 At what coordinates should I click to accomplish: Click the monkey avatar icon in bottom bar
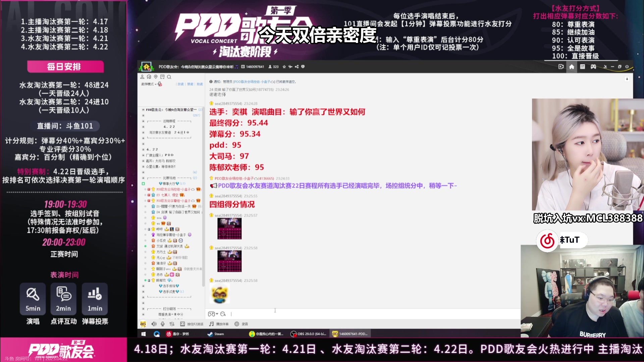point(143,324)
